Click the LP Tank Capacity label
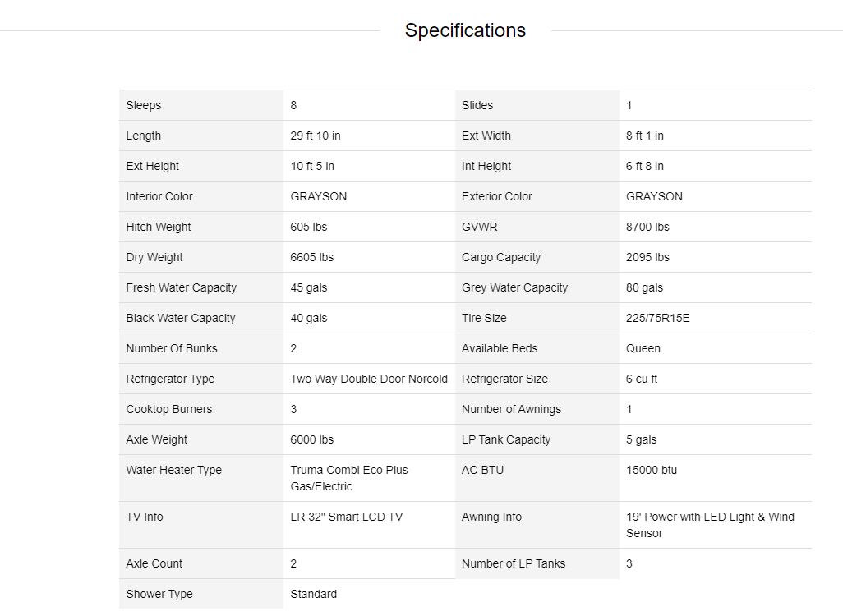The image size is (843, 616). click(506, 439)
